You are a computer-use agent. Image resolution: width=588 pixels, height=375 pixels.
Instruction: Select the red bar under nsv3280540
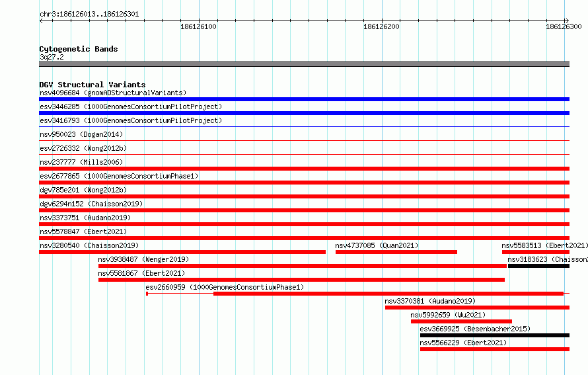(x=182, y=252)
